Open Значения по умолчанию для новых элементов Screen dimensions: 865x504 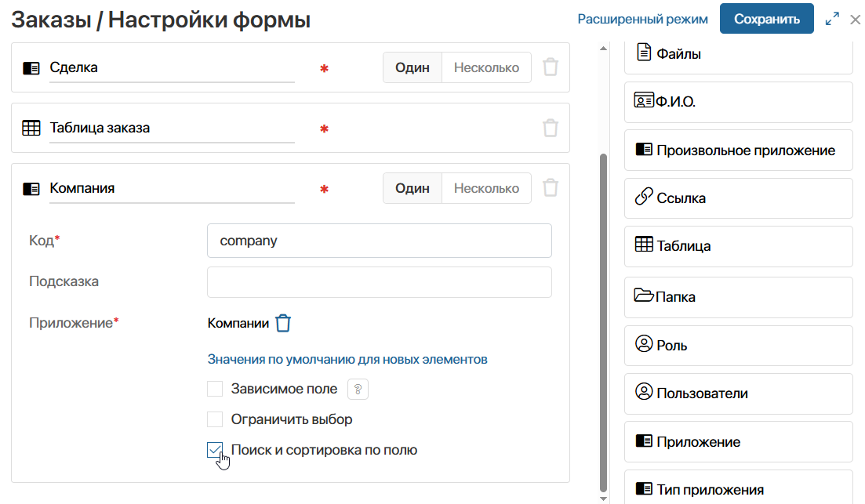point(347,360)
